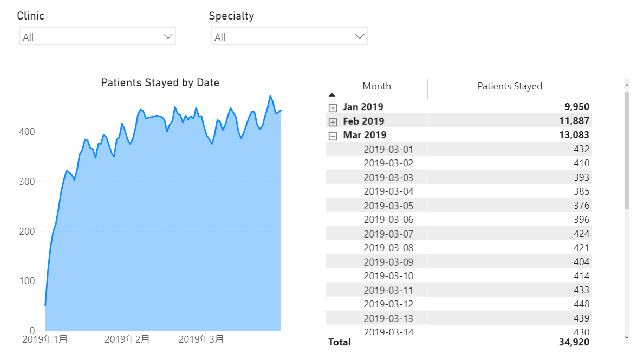Select the 2019-03-05 date row
The width and height of the screenshot is (644, 359).
click(388, 206)
